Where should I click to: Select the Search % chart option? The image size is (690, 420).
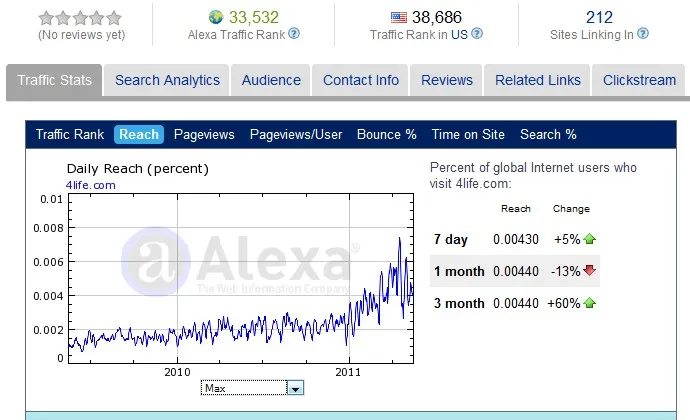click(x=548, y=134)
